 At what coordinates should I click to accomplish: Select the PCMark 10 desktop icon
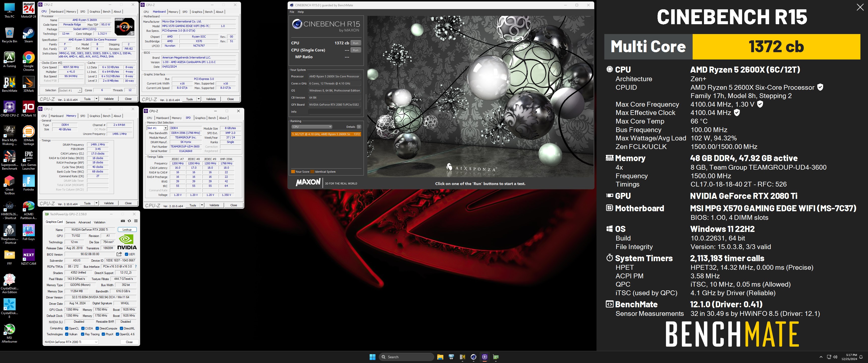(x=29, y=109)
